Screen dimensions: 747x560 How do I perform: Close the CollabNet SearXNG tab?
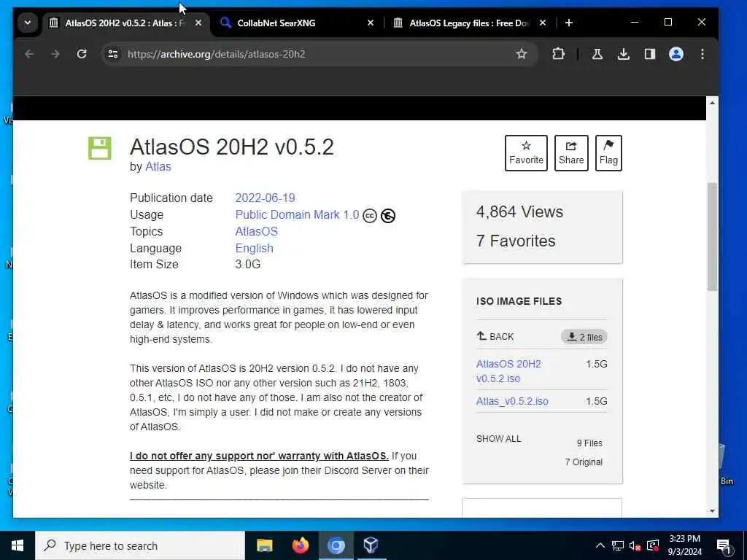pos(370,23)
